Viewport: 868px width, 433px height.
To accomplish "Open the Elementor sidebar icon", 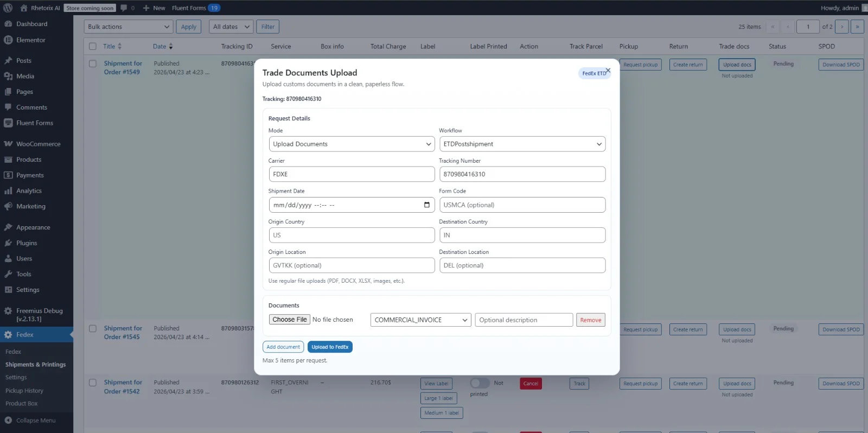I will pyautogui.click(x=8, y=40).
